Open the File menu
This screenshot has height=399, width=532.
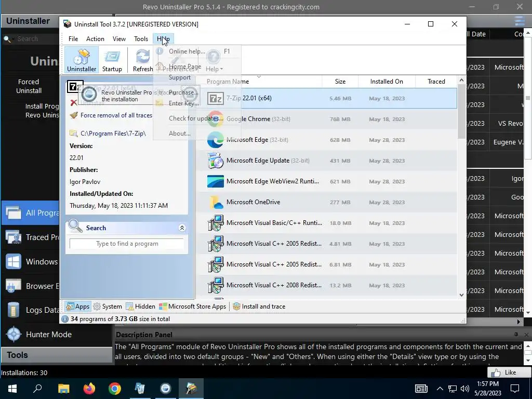click(73, 38)
